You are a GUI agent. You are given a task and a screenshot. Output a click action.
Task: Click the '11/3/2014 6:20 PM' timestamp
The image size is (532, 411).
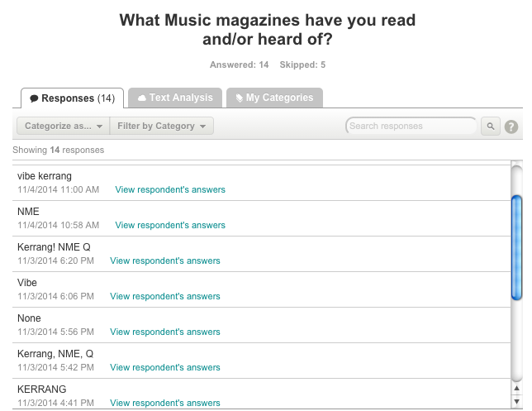55,260
